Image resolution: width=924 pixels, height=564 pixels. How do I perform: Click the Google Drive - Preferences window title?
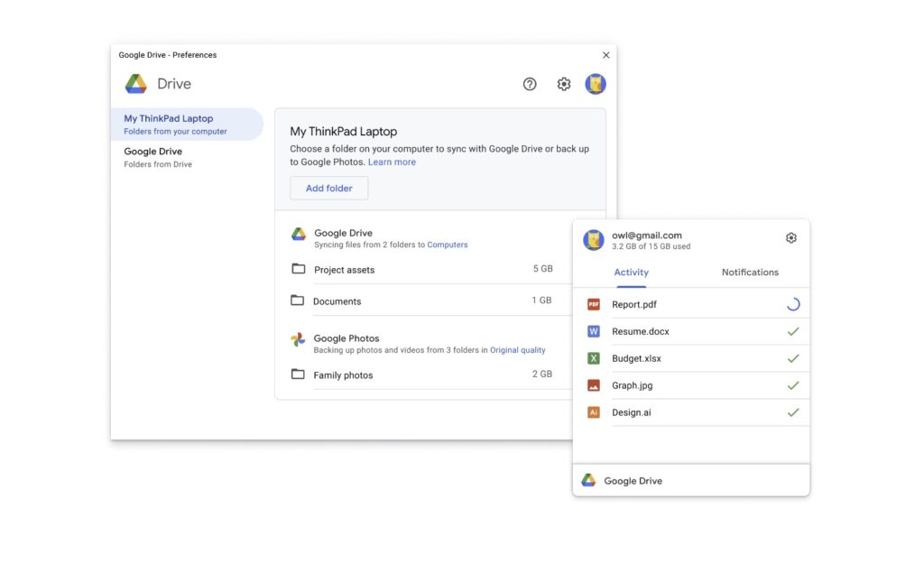pos(167,55)
